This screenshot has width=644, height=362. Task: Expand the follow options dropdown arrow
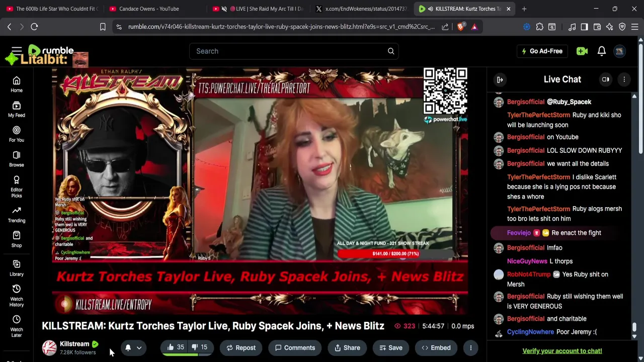139,347
